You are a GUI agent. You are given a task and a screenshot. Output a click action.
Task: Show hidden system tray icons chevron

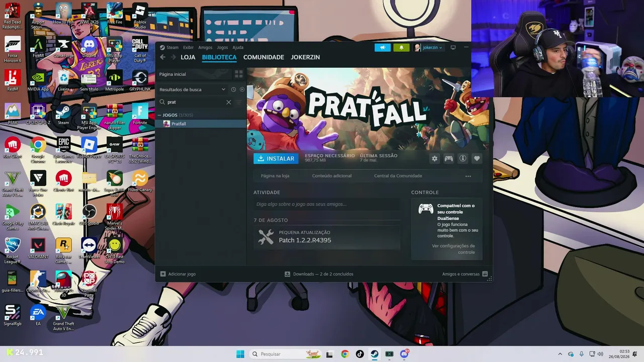click(560, 354)
